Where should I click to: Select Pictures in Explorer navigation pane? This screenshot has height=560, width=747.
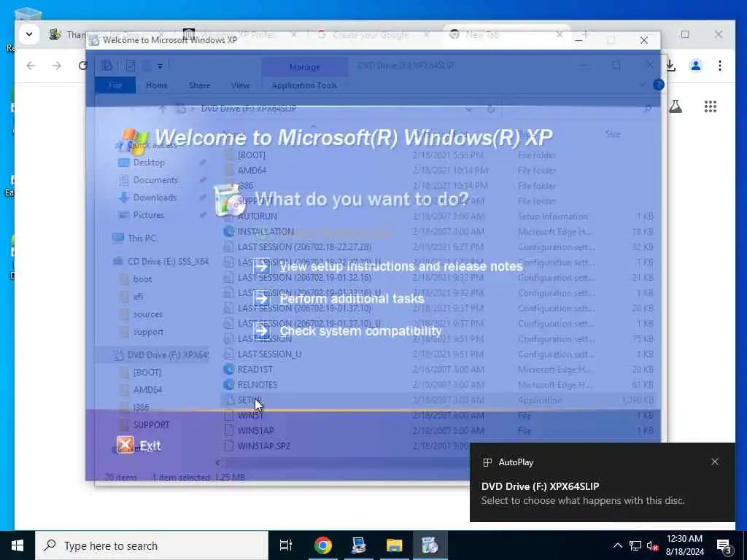point(148,215)
